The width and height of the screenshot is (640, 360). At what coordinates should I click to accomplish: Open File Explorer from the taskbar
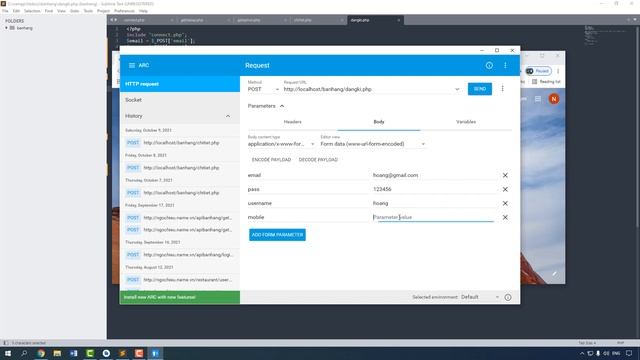pos(57,353)
